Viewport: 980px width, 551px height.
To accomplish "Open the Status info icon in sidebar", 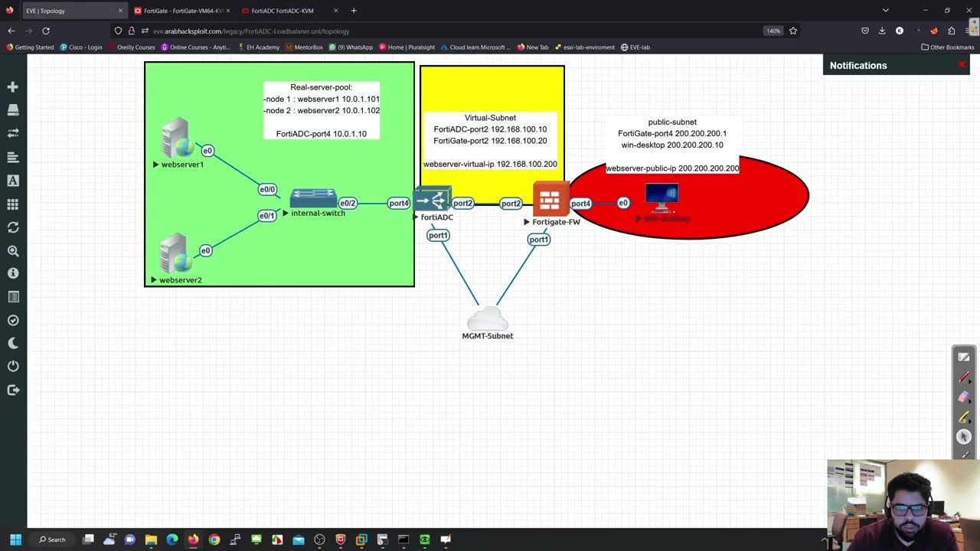I will click(x=13, y=273).
